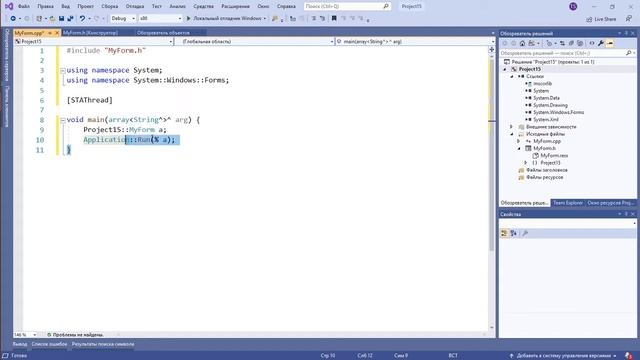The height and width of the screenshot is (360, 640).
Task: Click the Collapse All icon in Solution Explorer
Action: pyautogui.click(x=571, y=43)
